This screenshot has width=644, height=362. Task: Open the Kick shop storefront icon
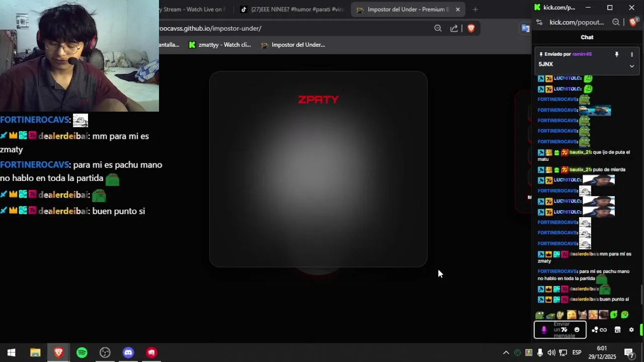617,330
